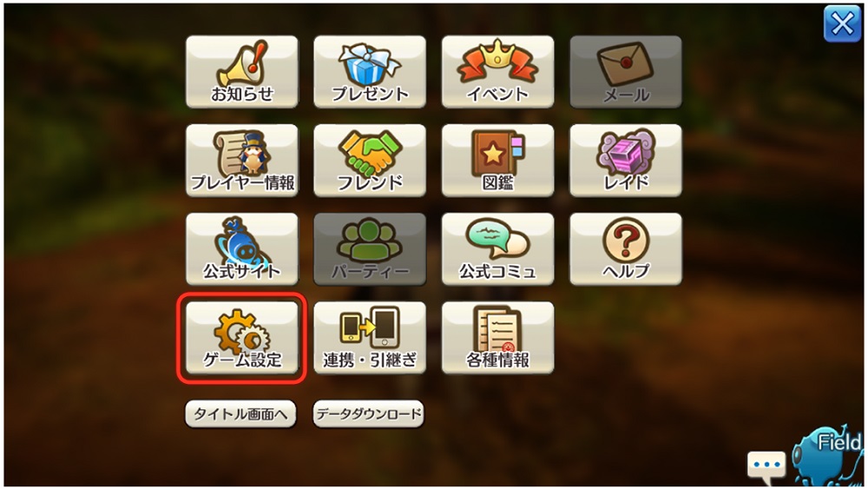868x489 pixels.
Task: Open ゲーム設定 gear settings
Action: 242,337
